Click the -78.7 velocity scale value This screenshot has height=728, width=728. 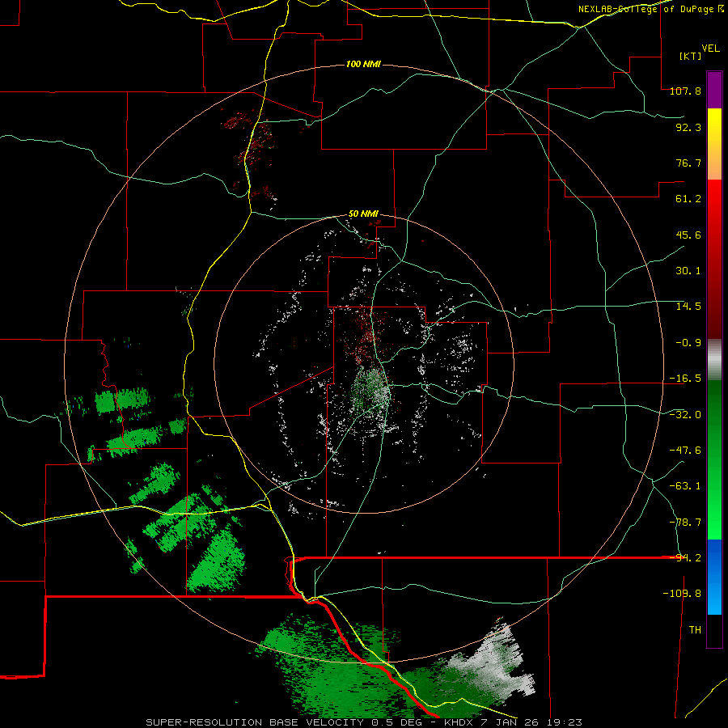pos(685,522)
